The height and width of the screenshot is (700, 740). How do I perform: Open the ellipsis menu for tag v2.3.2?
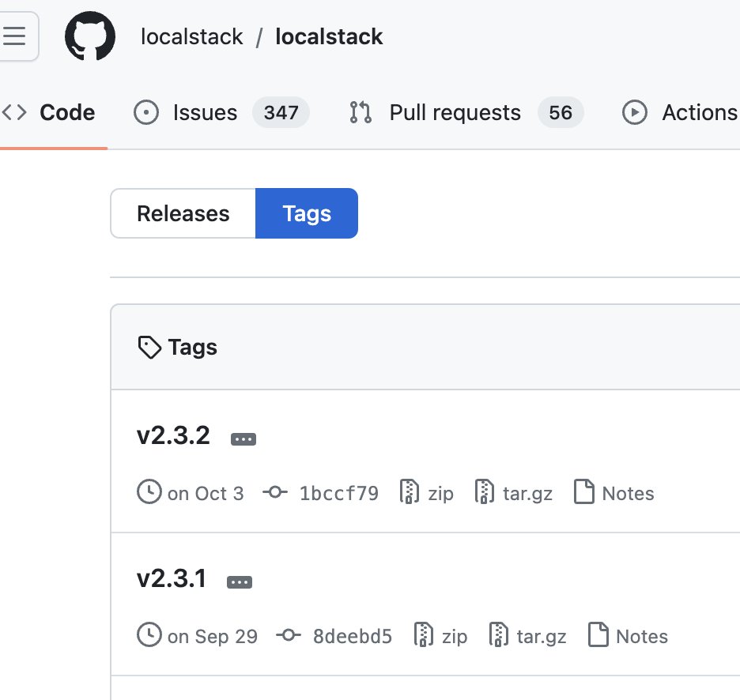(x=243, y=438)
